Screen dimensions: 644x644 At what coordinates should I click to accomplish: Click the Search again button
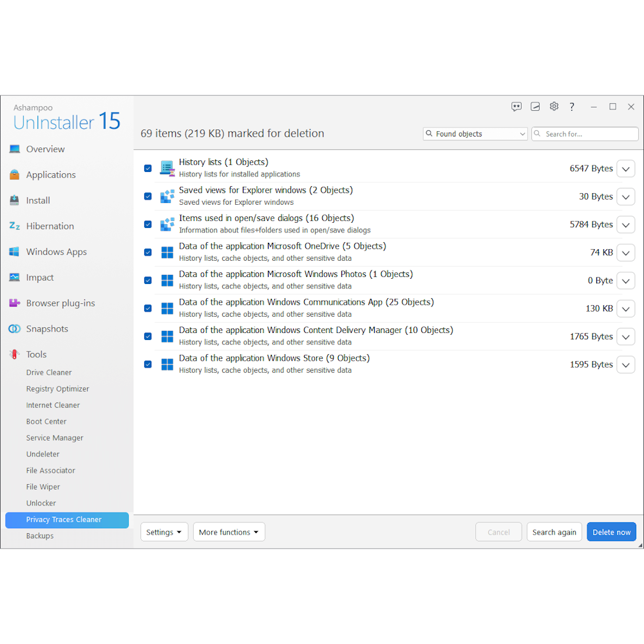coord(554,532)
